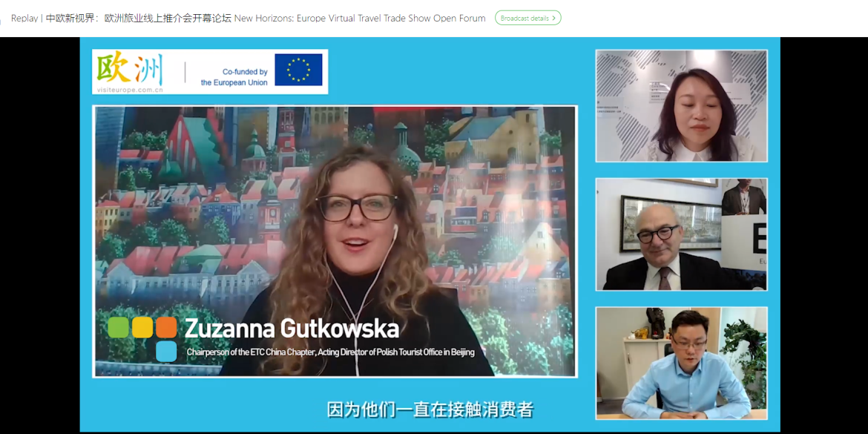Viewport: 868px width, 434px height.
Task: Click the orange square in name banner
Action: tap(166, 327)
